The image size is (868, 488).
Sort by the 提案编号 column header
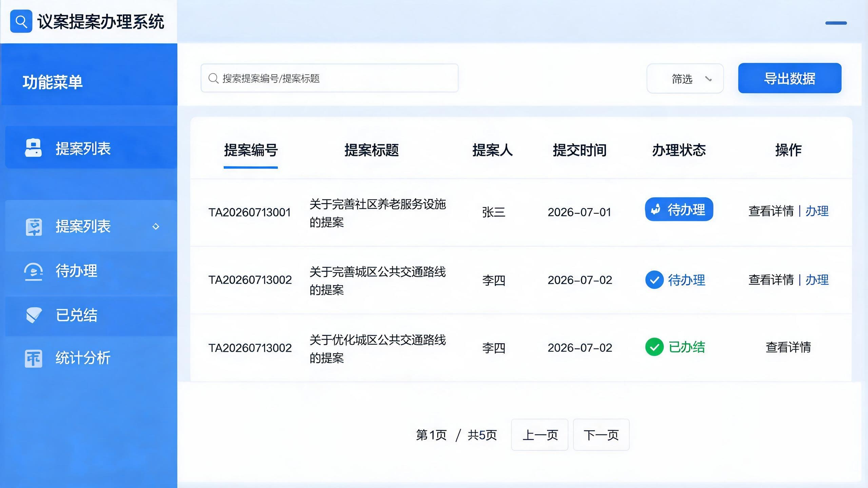pos(251,150)
